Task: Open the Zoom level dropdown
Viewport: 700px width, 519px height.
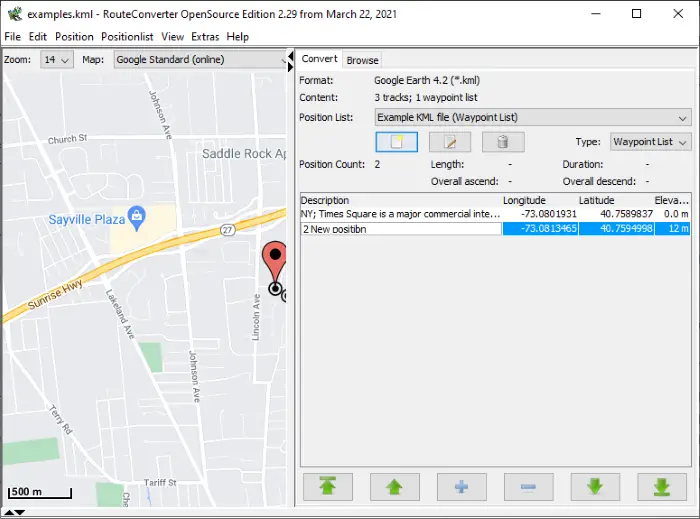Action: (x=56, y=59)
